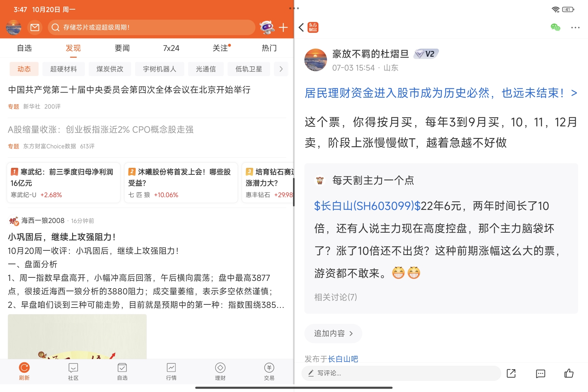
Task: Switch to 热门 tab
Action: tap(269, 48)
